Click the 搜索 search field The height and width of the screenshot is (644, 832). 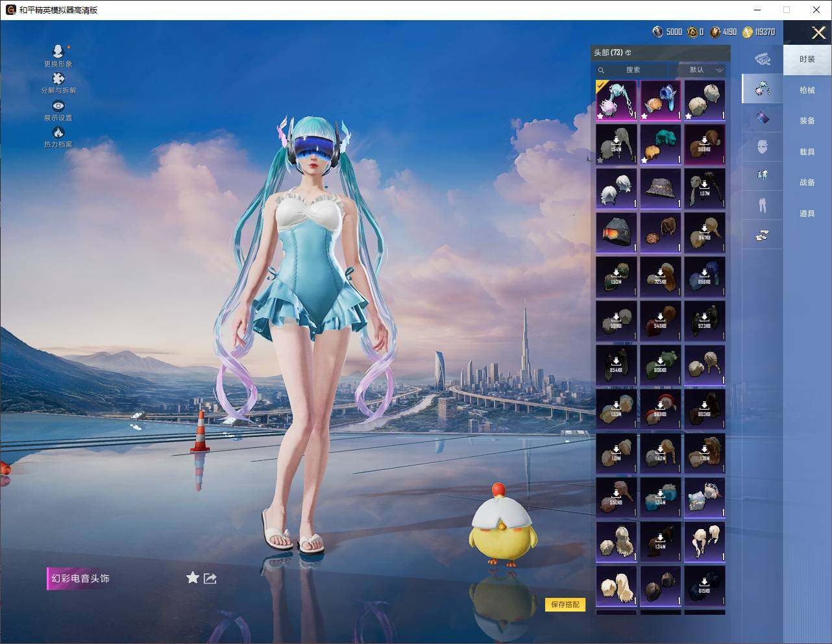[633, 70]
